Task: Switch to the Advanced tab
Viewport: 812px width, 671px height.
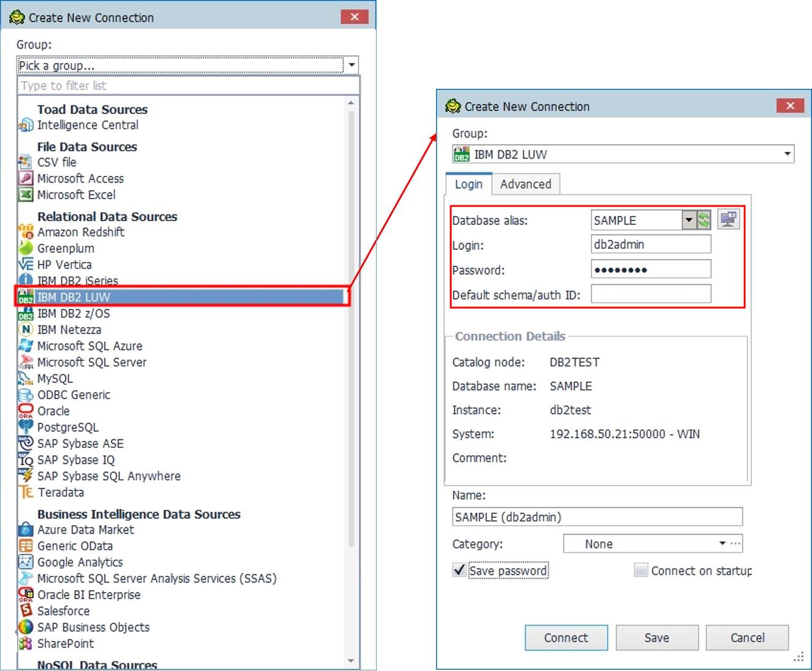Action: point(525,184)
